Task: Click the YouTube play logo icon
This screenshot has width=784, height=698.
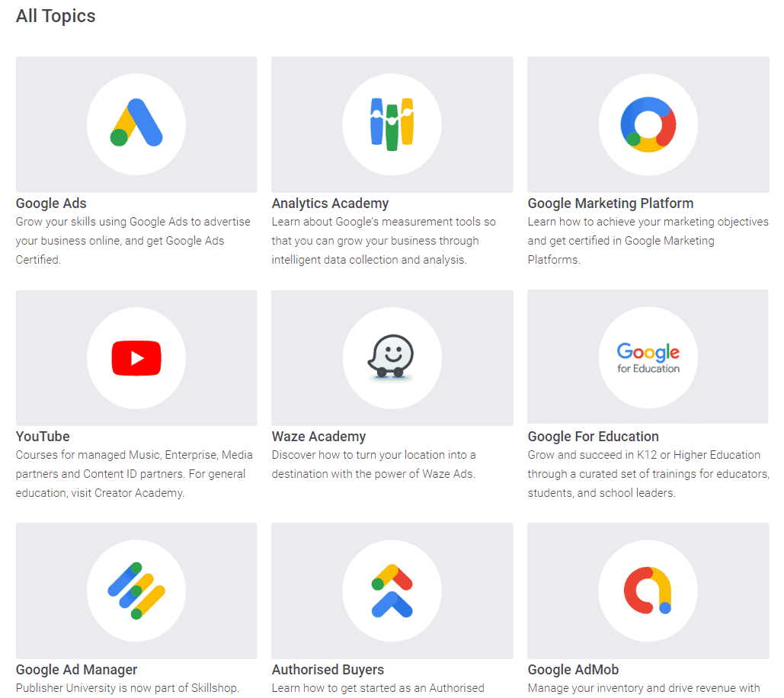Action: [x=136, y=357]
